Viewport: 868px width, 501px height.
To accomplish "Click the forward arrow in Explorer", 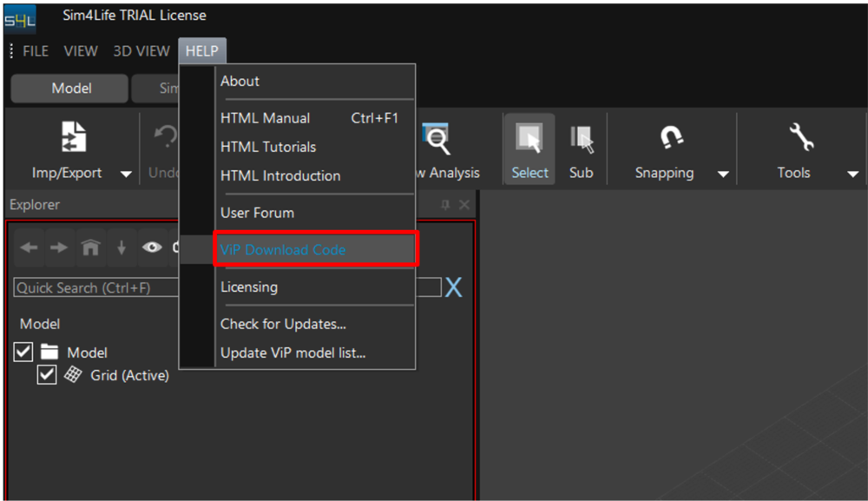I will pyautogui.click(x=59, y=247).
